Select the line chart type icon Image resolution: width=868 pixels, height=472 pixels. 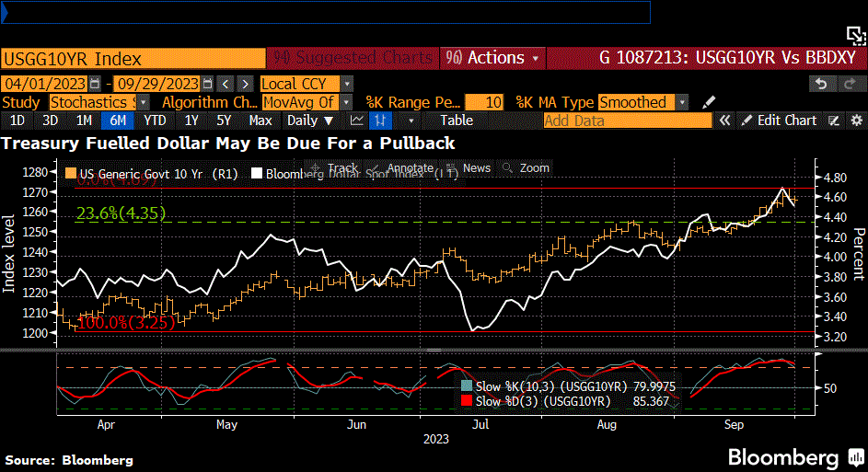tap(357, 121)
